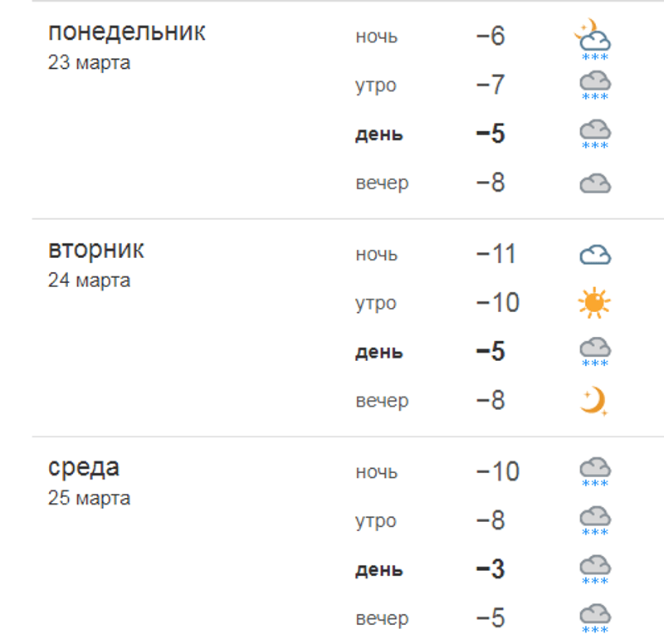Click Wednesday's день temperature −3
This screenshot has width=664, height=644.
(x=490, y=570)
